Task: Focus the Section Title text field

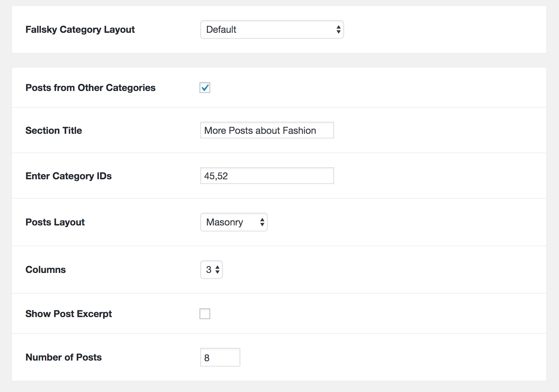Action: pos(267,130)
